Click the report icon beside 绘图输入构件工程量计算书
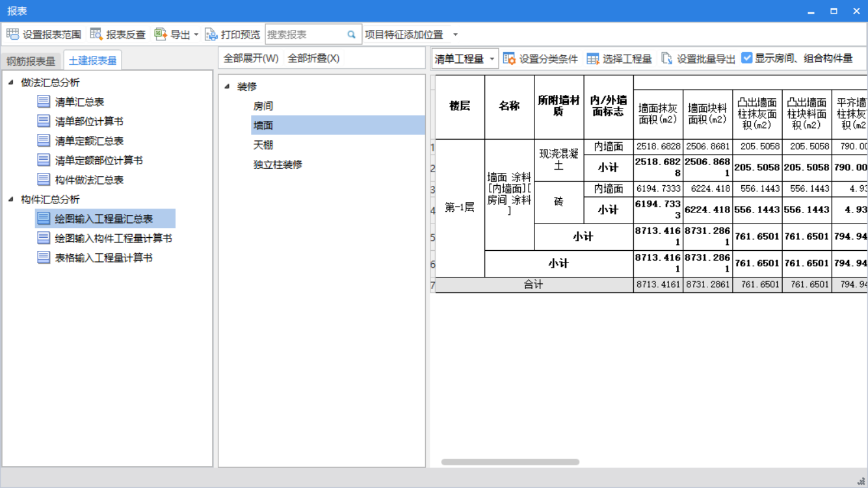The image size is (868, 488). pos(44,238)
